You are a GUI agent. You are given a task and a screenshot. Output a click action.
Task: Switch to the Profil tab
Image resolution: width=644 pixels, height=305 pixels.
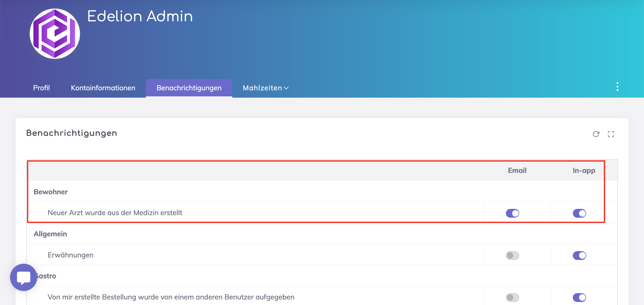pos(41,88)
